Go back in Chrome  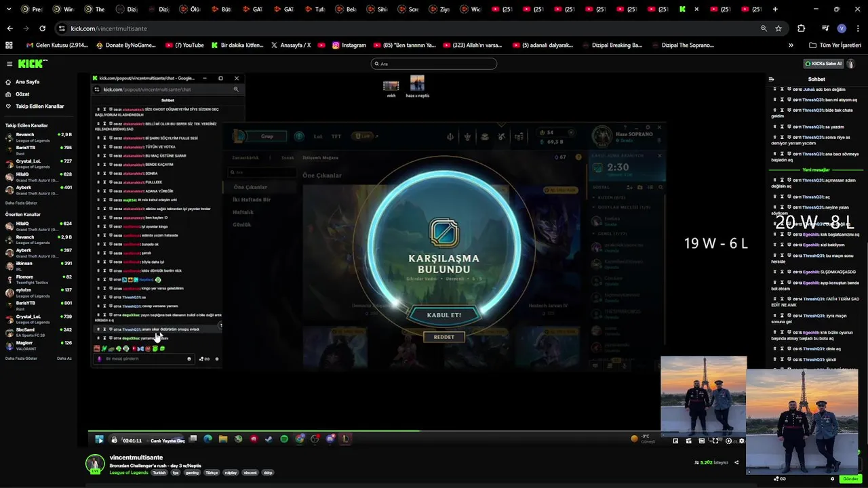(9, 28)
